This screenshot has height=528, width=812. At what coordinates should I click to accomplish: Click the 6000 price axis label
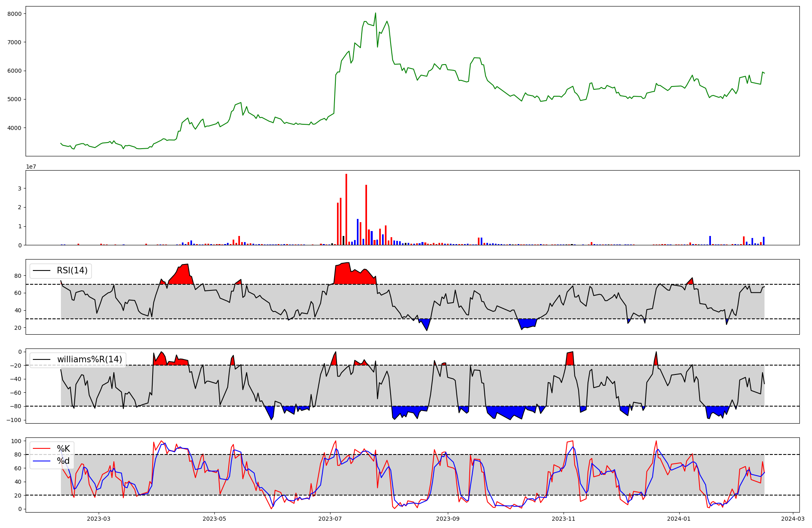point(15,71)
